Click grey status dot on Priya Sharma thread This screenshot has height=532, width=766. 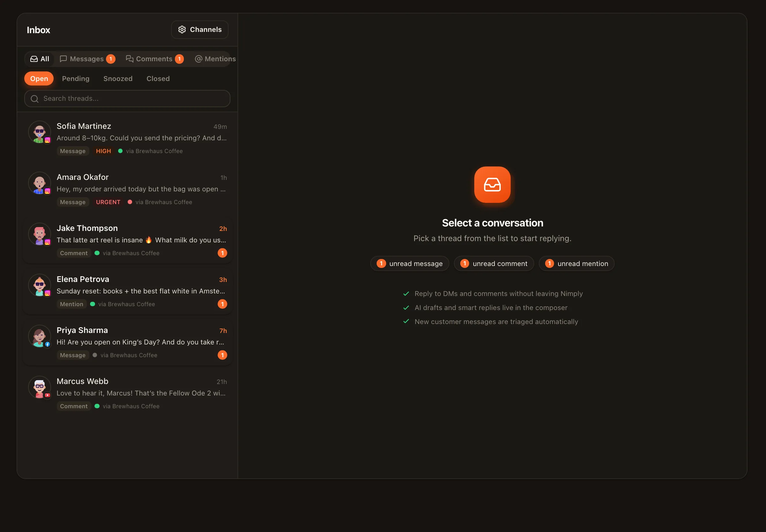95,355
